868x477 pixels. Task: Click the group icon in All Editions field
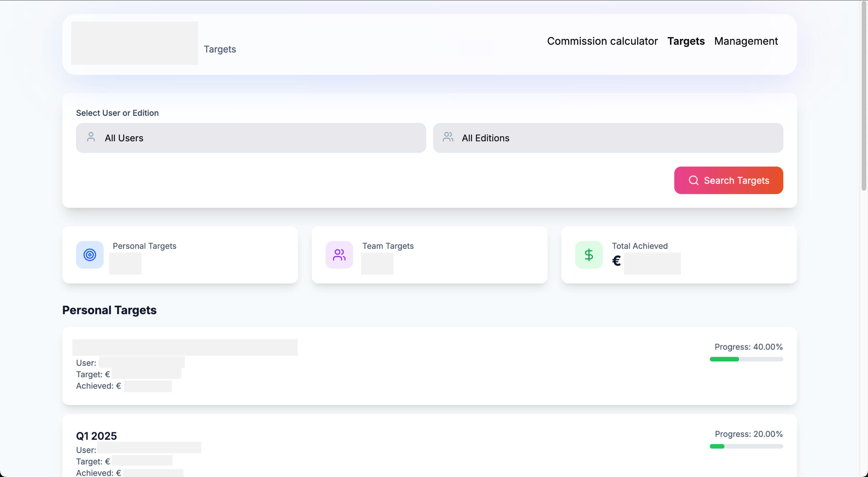pyautogui.click(x=448, y=137)
